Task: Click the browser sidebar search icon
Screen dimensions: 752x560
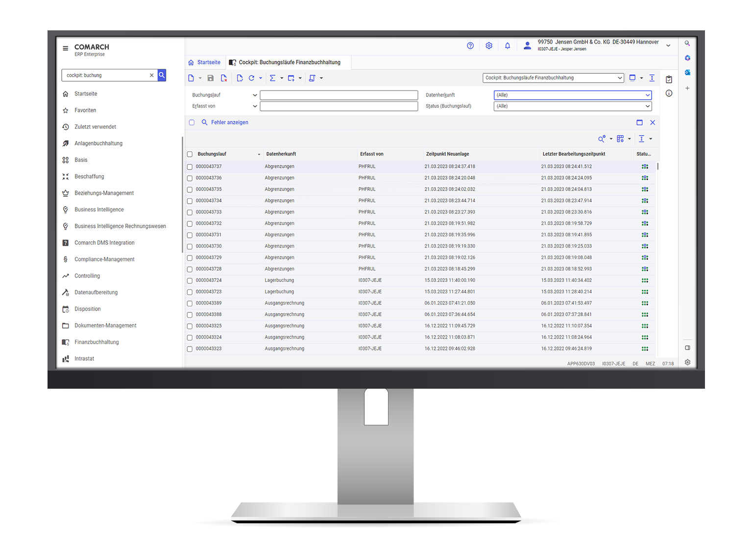Action: tap(687, 44)
